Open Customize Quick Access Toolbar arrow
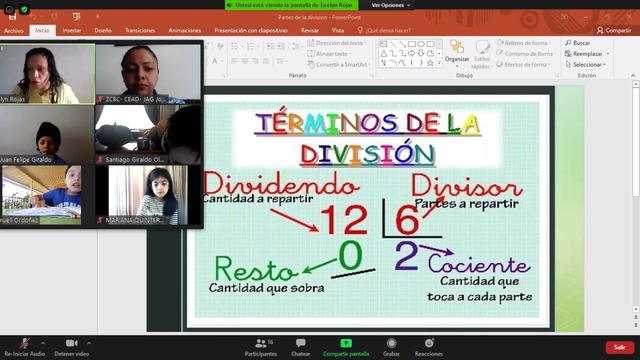This screenshot has width=640, height=360. pos(97,17)
